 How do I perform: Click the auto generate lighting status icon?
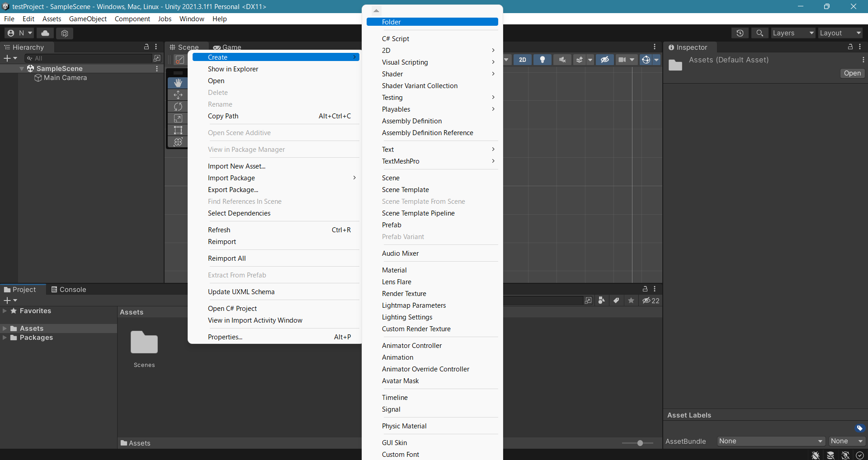845,455
